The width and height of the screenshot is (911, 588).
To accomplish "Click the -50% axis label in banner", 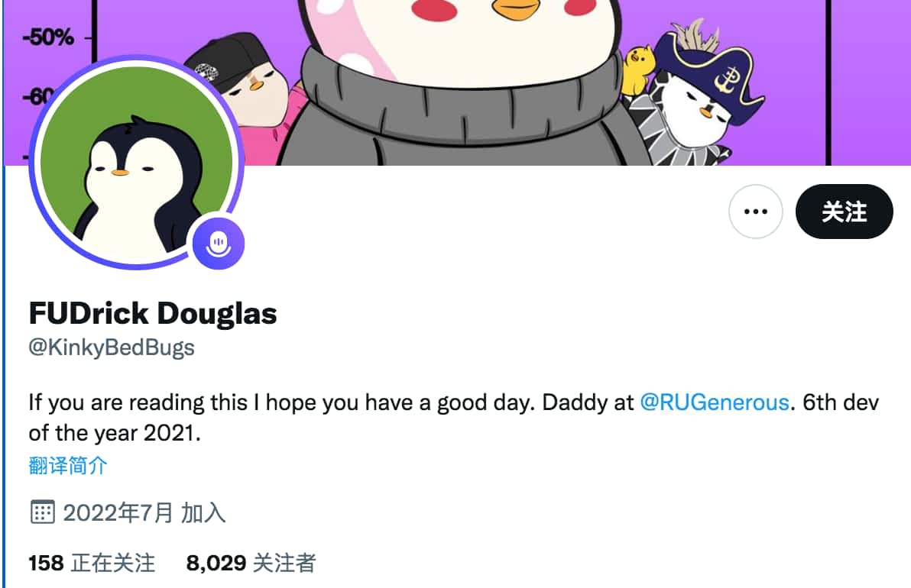I will click(48, 37).
